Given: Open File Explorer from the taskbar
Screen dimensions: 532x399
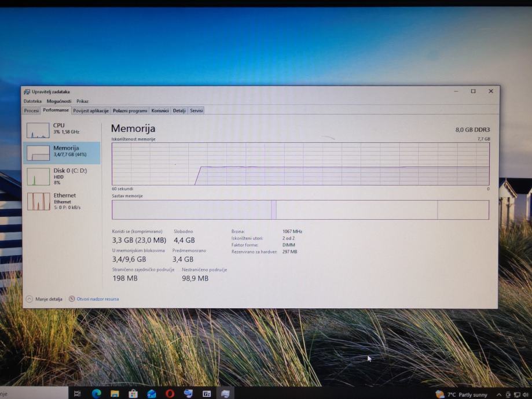Looking at the screenshot, I should 115,393.
